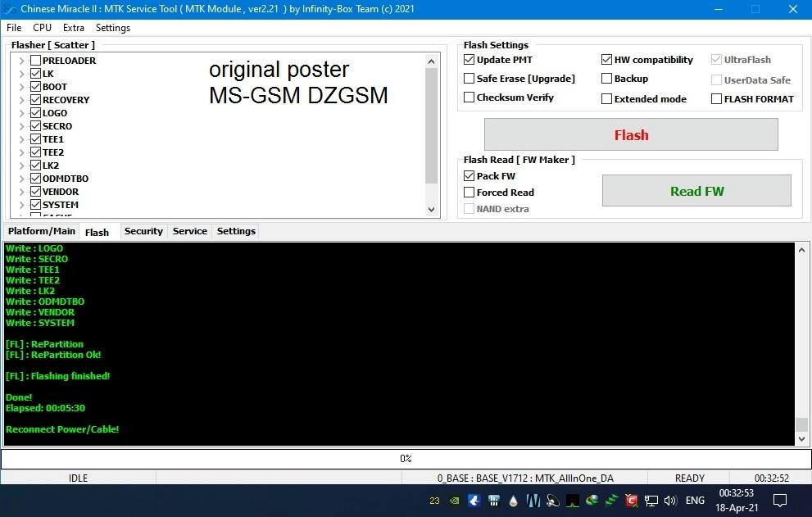
Task: Open the Windows notification center icon
Action: [779, 501]
